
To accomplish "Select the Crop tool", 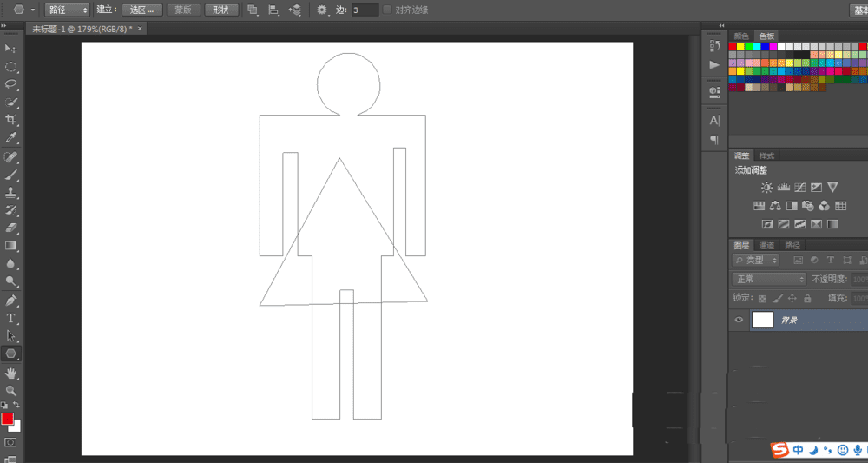I will (x=11, y=120).
